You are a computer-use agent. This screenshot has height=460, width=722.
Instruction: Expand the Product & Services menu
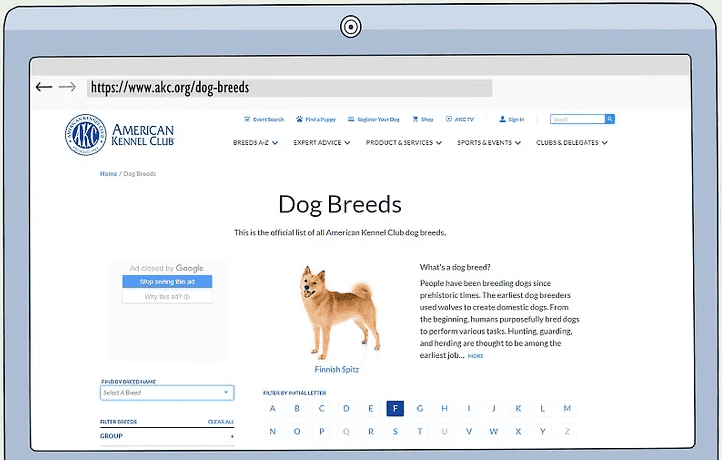404,143
